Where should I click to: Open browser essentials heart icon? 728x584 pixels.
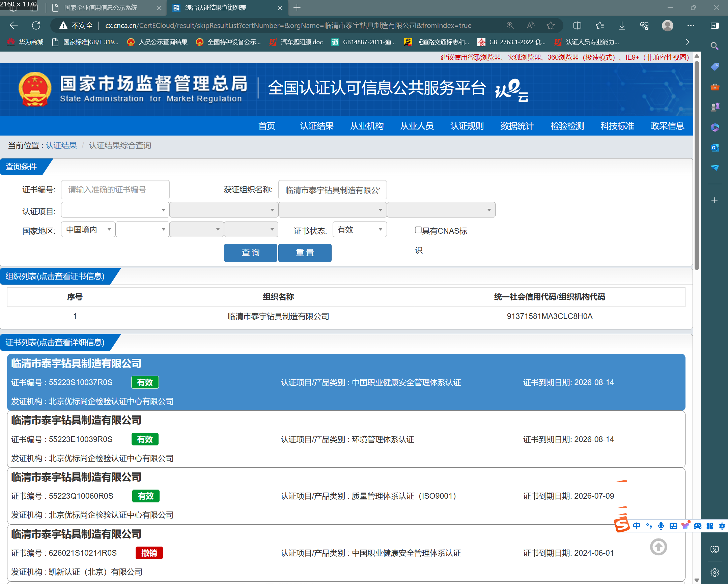pos(644,25)
